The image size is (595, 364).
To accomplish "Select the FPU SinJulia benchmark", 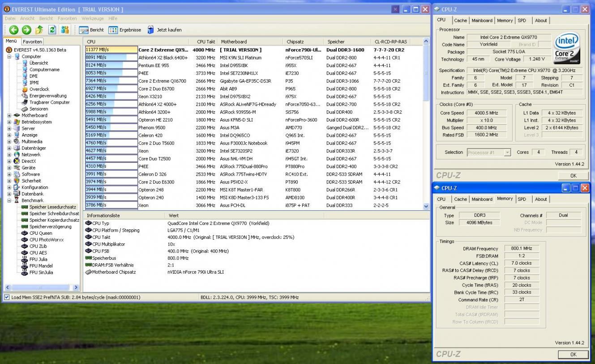I will 41,272.
